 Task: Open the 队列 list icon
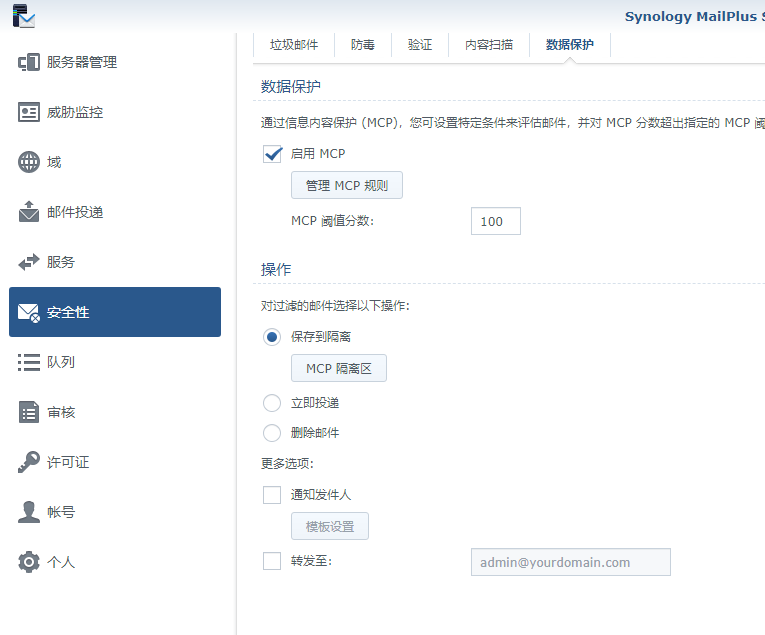pyautogui.click(x=29, y=362)
